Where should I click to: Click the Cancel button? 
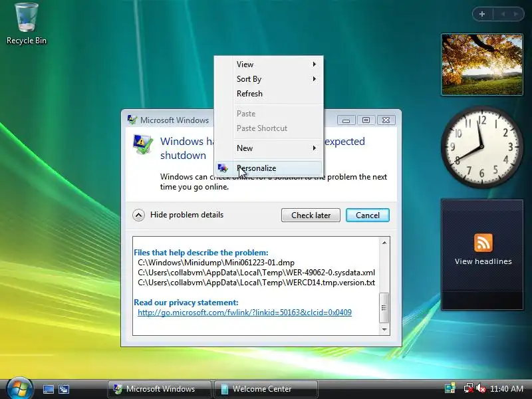(368, 215)
